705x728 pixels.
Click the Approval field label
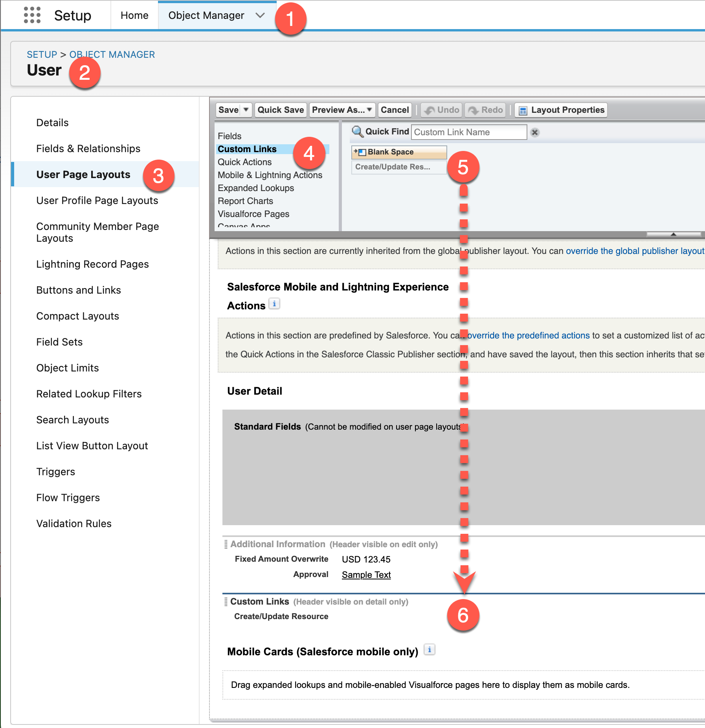click(x=310, y=574)
